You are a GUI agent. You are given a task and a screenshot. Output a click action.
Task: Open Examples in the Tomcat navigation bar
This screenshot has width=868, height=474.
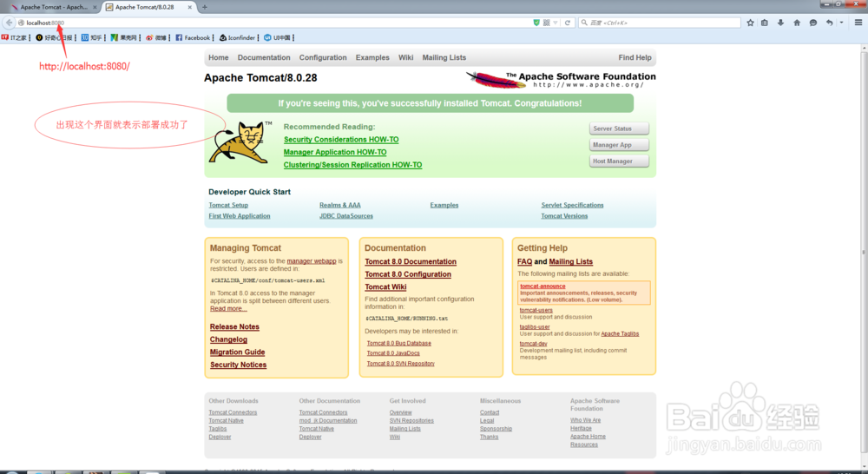(372, 57)
